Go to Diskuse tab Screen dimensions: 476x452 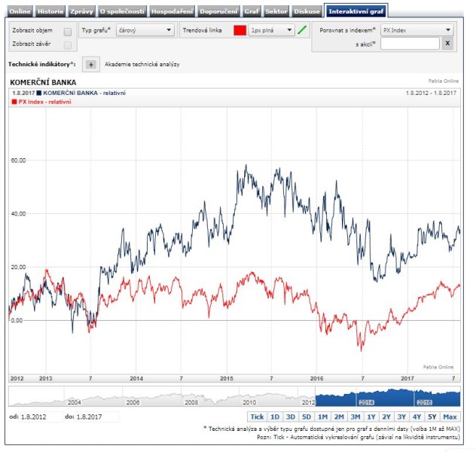[x=307, y=12]
